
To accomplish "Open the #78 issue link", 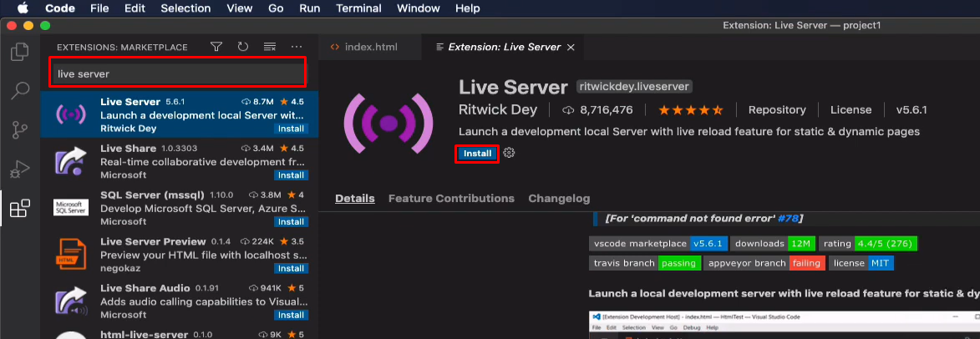I will [788, 219].
